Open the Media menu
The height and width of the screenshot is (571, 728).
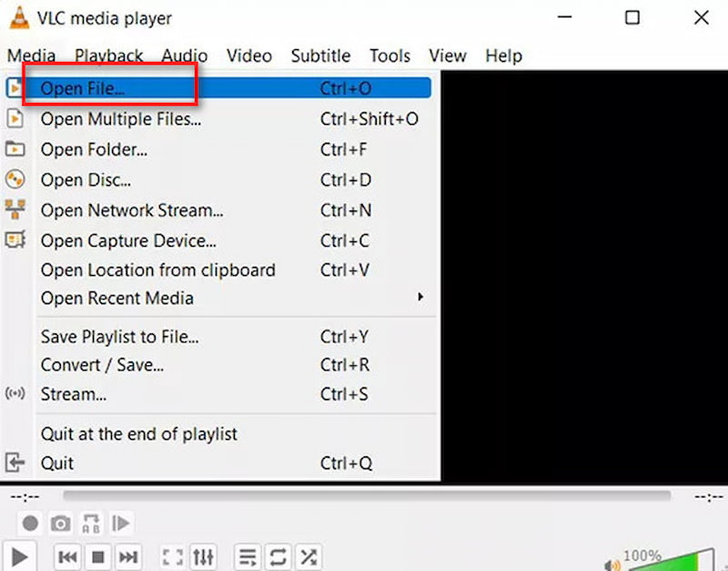pos(31,56)
